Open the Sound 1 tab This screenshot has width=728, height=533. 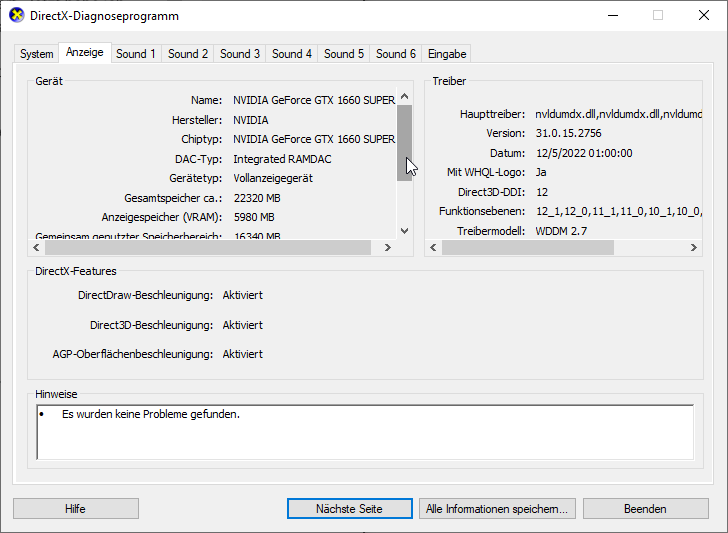[136, 54]
